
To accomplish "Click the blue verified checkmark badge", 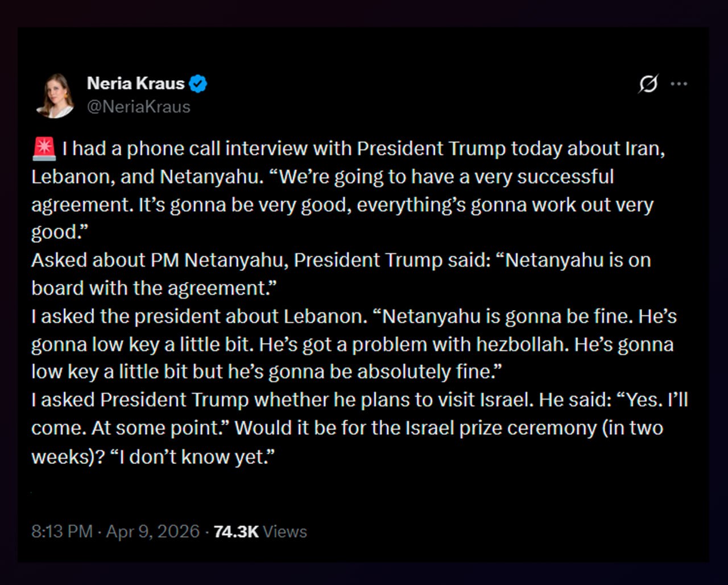I will 198,84.
